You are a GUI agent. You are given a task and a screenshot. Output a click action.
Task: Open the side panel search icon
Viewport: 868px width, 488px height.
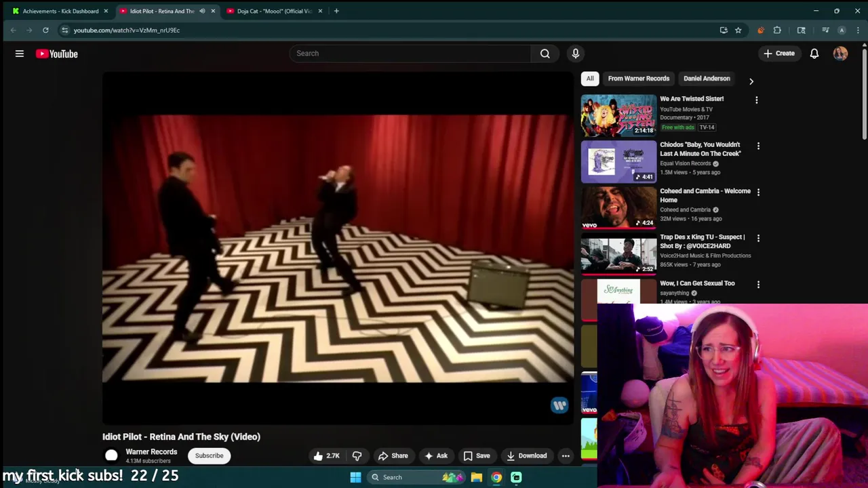(801, 30)
